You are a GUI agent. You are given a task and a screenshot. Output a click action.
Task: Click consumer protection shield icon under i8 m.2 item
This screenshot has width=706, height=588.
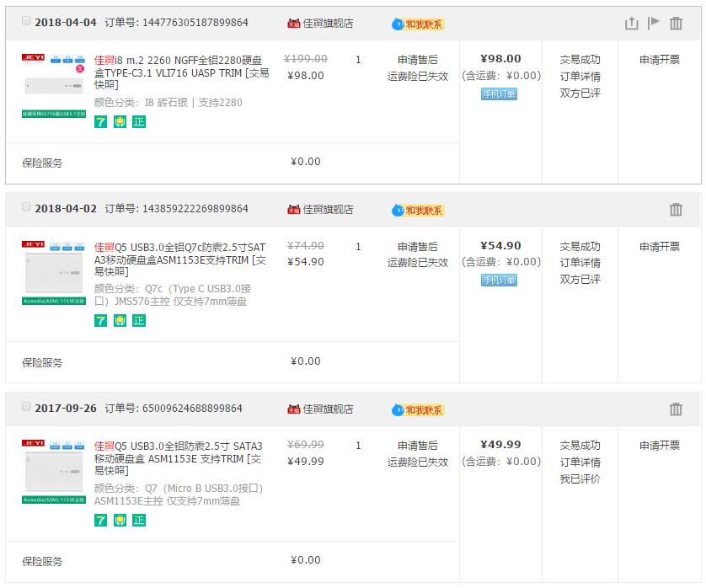coord(120,121)
